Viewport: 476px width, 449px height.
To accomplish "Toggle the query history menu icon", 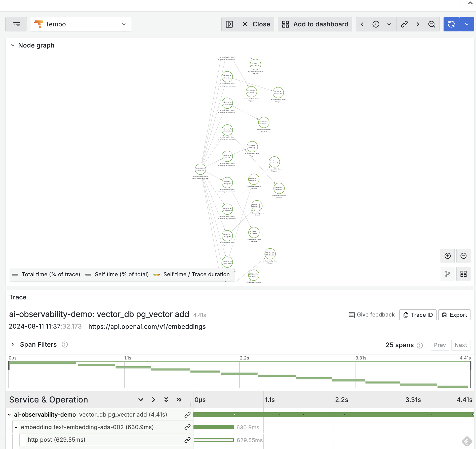I will click(x=16, y=24).
